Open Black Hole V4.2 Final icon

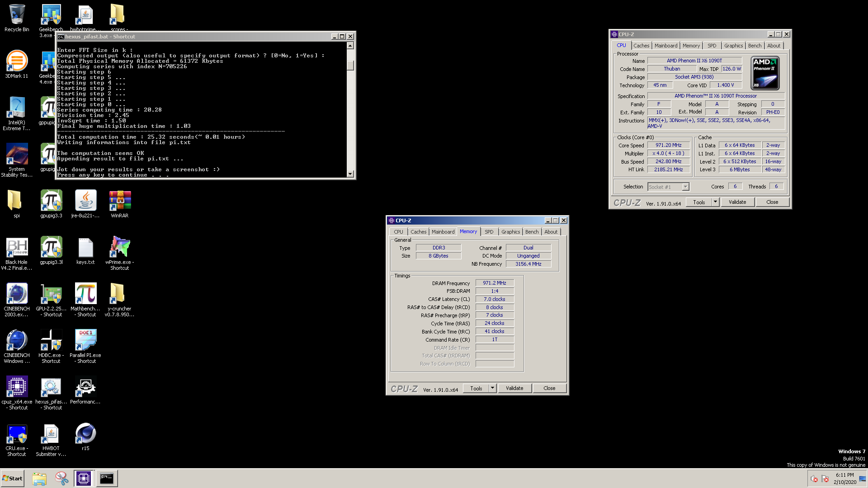click(x=17, y=253)
